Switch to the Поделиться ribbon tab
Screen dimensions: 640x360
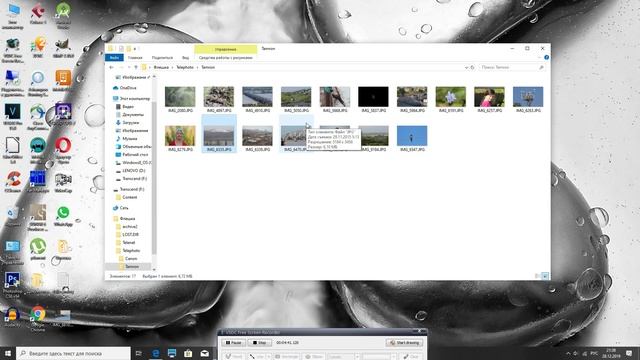(162, 58)
